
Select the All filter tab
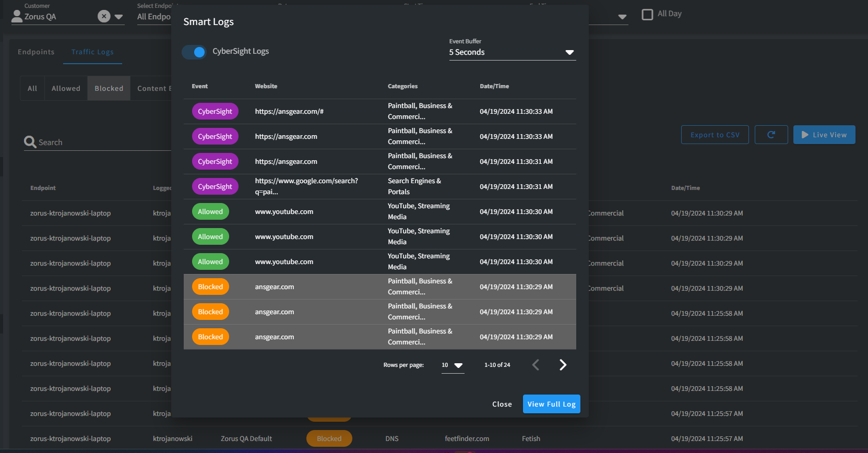(32, 88)
